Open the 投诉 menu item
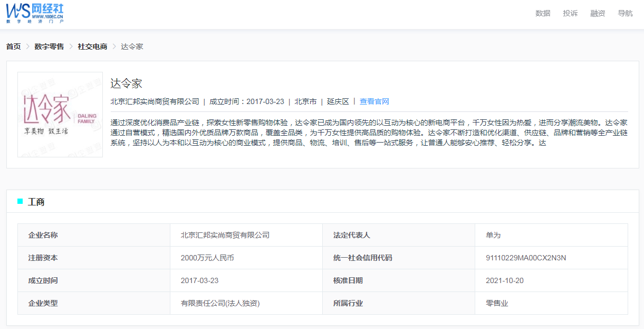This screenshot has height=329, width=644. (x=570, y=13)
